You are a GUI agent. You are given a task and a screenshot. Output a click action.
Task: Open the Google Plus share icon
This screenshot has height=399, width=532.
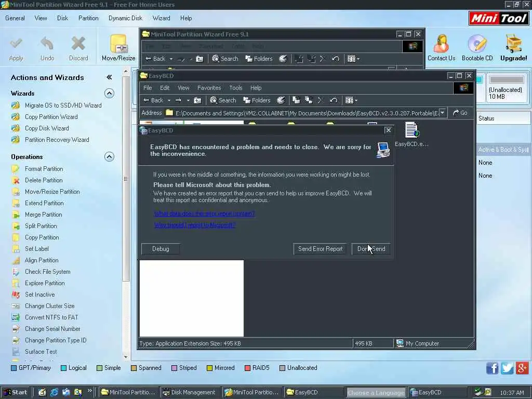522,368
